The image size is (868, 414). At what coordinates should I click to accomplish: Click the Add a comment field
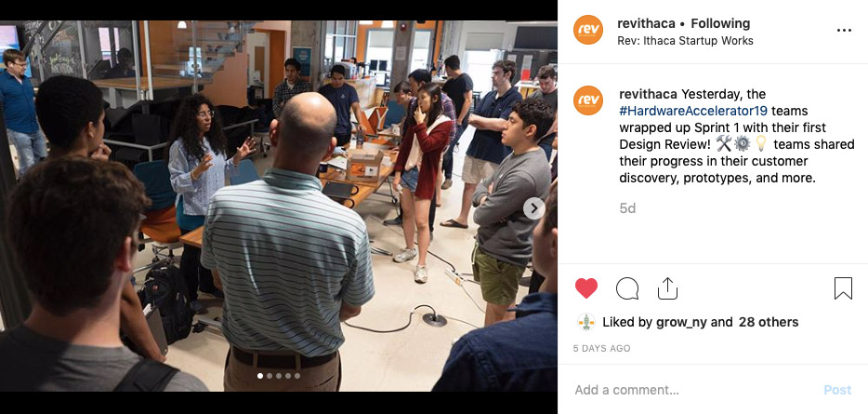tap(692, 390)
